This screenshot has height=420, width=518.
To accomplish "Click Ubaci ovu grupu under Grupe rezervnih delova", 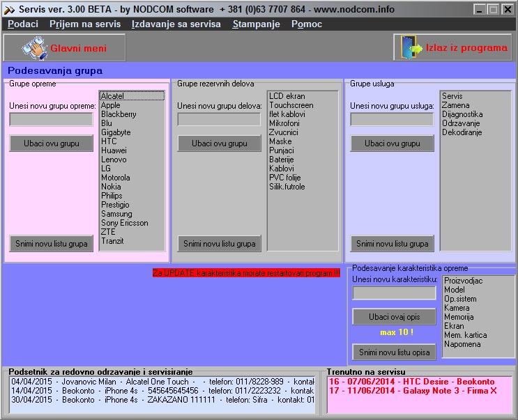I will click(220, 143).
